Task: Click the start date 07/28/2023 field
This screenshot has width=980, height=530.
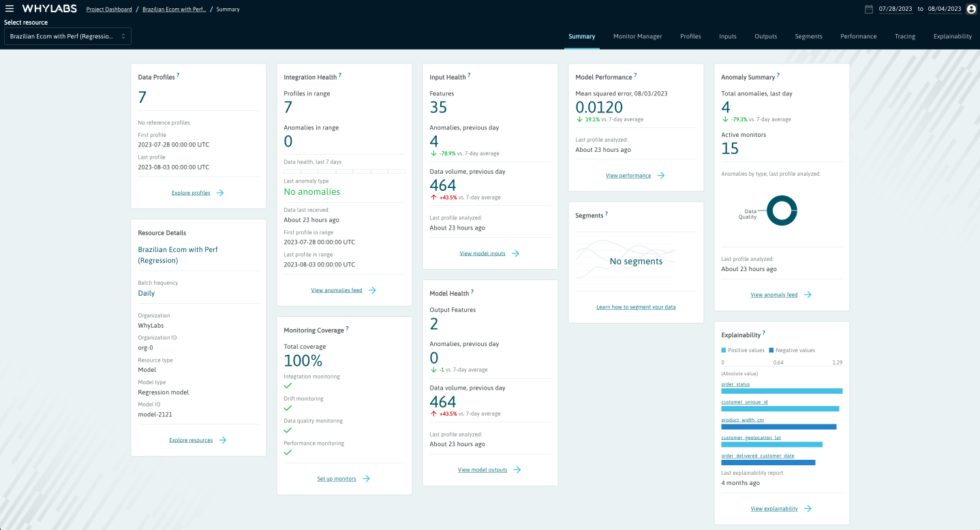Action: 894,9
